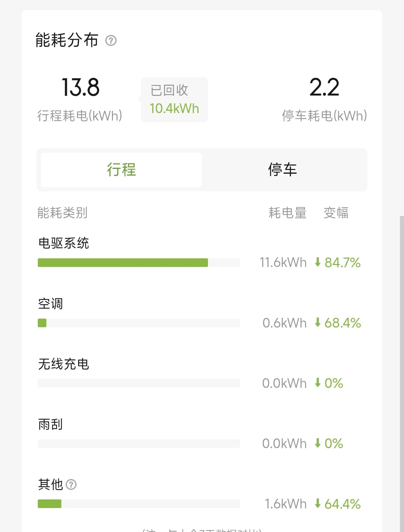Tap the 雨刮 row's down arrow icon
404x532 pixels.
[x=318, y=443]
